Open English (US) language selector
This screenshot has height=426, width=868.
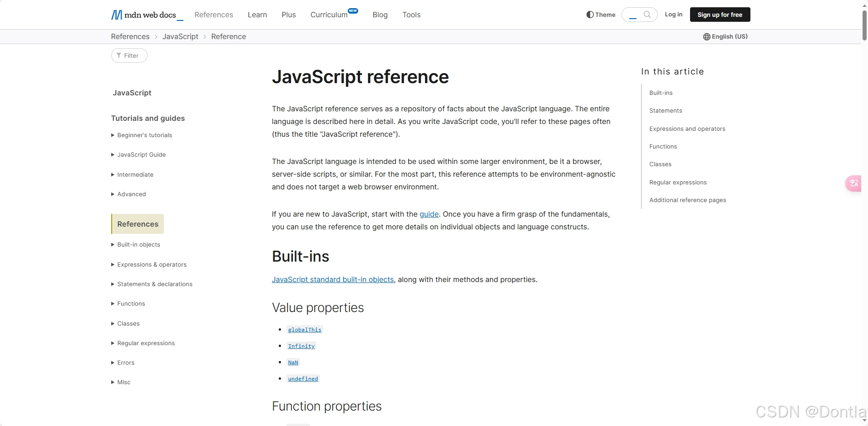pos(725,37)
